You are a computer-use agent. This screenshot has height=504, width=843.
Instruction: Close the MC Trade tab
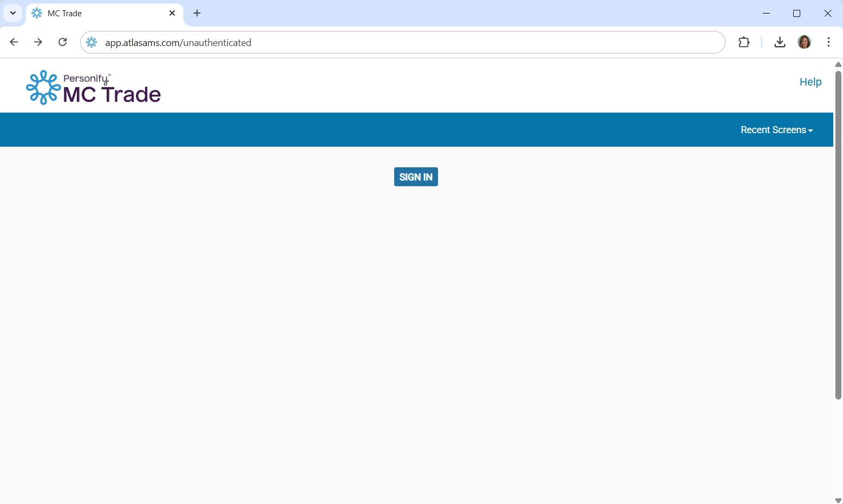coord(172,13)
